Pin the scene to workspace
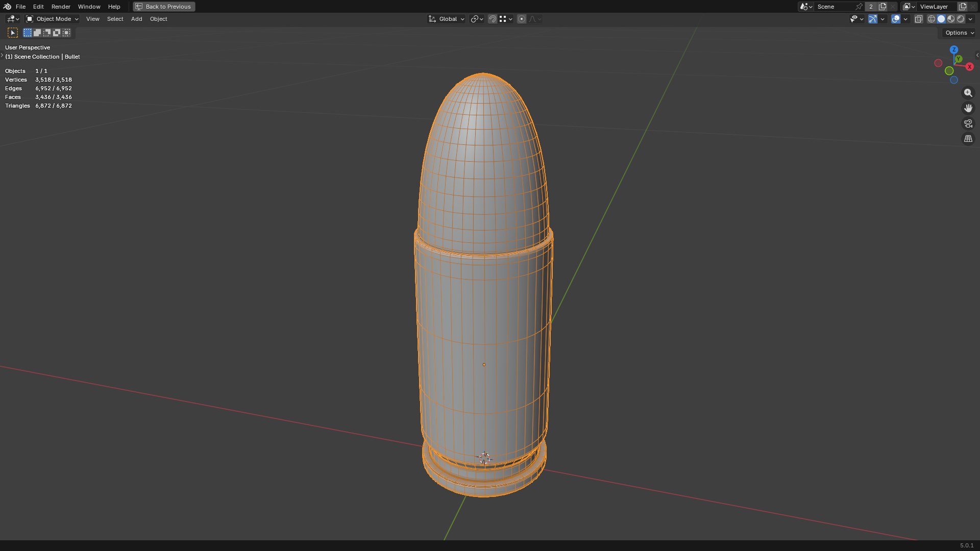 click(859, 7)
